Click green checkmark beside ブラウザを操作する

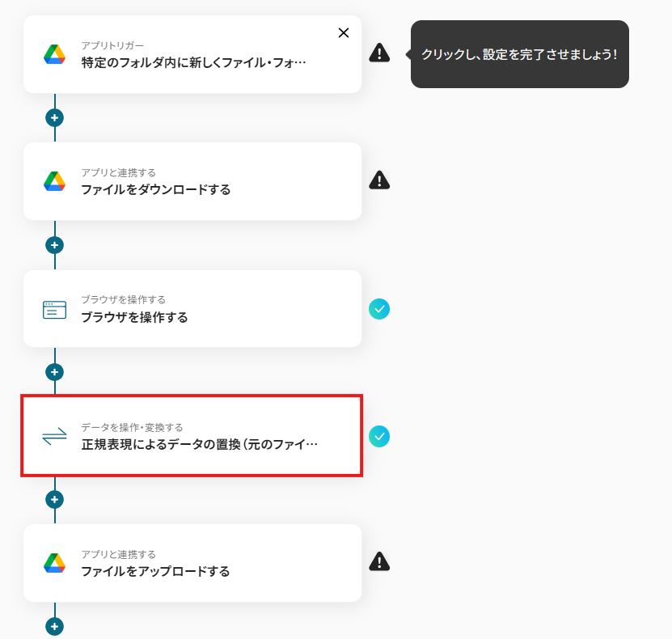tap(379, 309)
